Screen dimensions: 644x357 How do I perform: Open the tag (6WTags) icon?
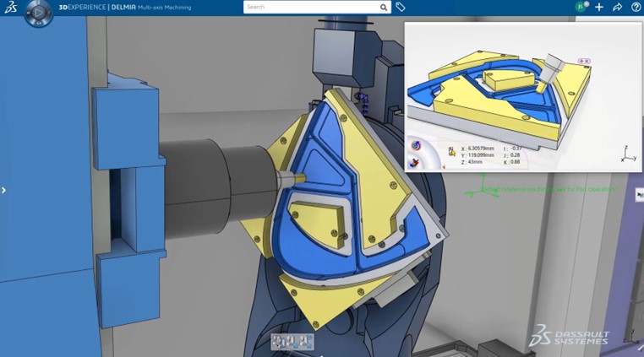point(401,7)
